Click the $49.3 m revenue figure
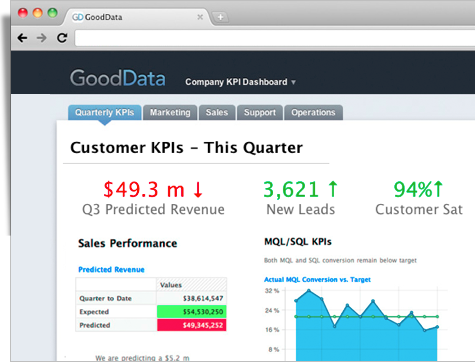The height and width of the screenshot is (362, 475). tap(144, 190)
